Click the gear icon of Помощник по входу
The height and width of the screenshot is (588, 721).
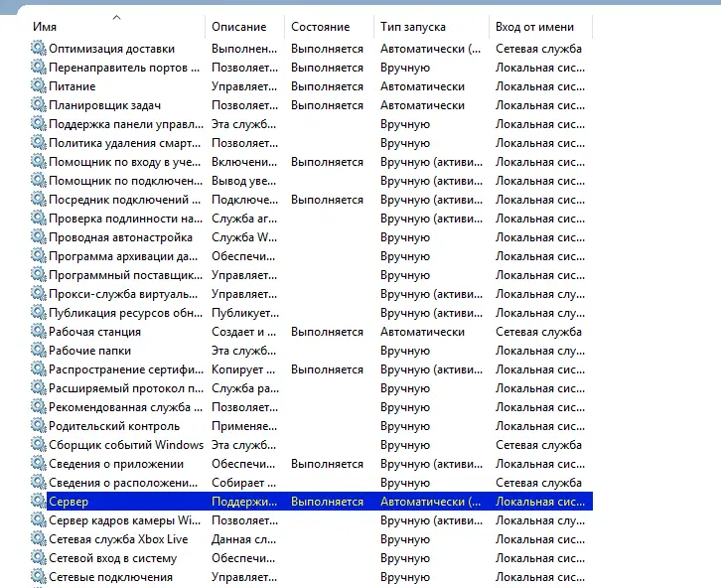[x=39, y=161]
